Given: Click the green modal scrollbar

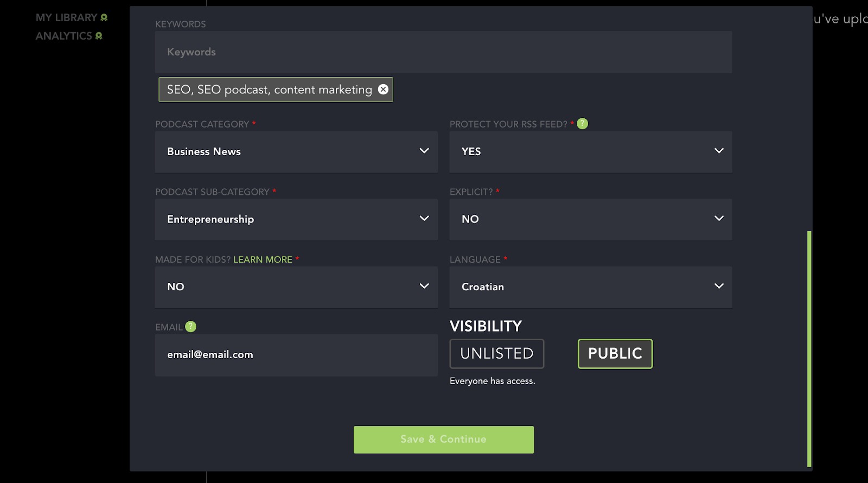Looking at the screenshot, I should coord(809,349).
